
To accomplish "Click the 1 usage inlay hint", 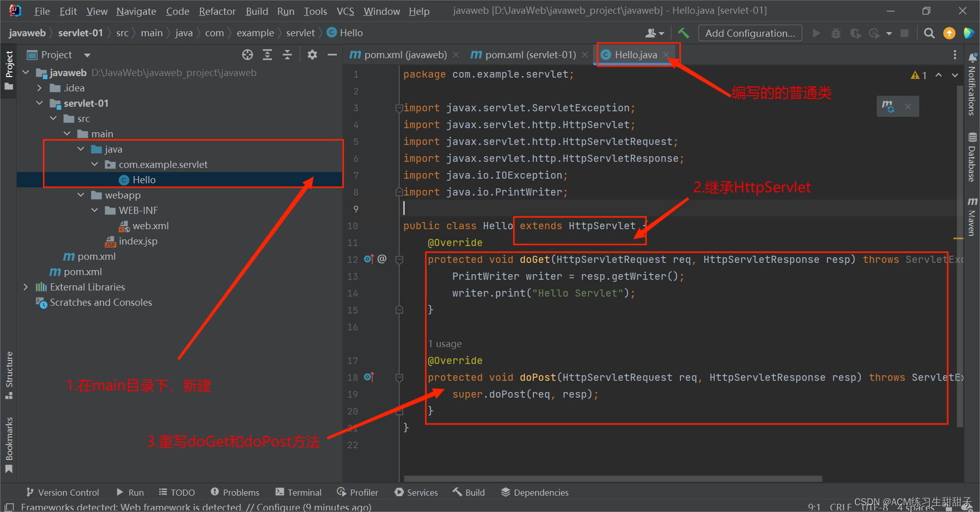I will pos(445,344).
